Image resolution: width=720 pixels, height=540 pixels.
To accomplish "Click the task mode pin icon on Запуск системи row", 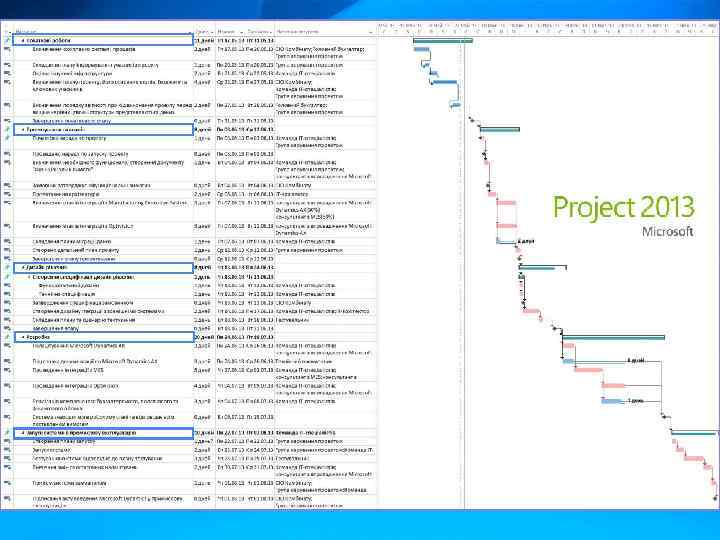I will point(7,433).
